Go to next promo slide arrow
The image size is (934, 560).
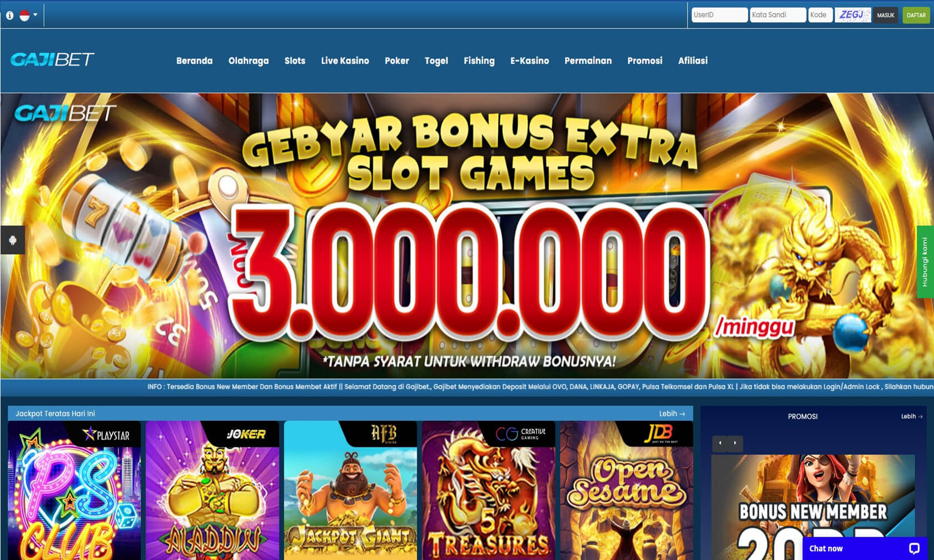(735, 443)
